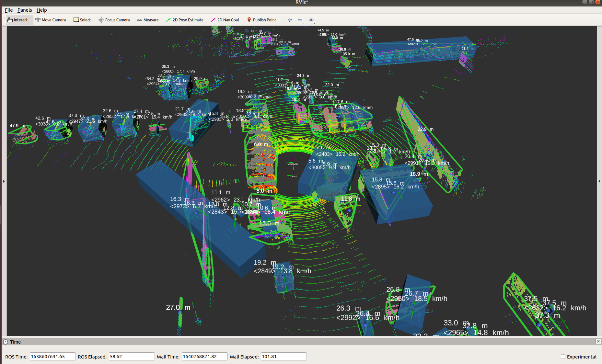The image size is (602, 364).
Task: Click the '18.9 m' distance label
Action: [x=419, y=174]
